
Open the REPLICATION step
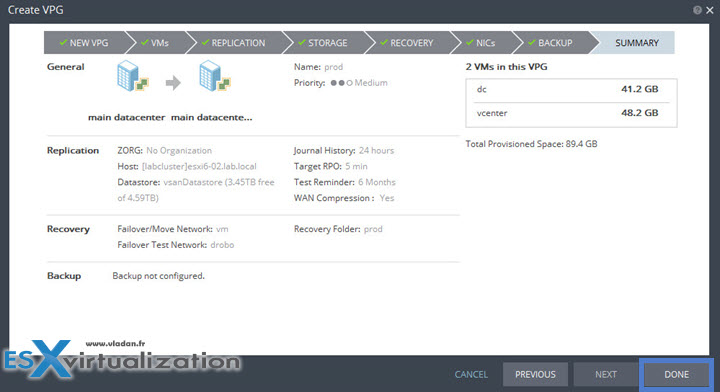234,43
